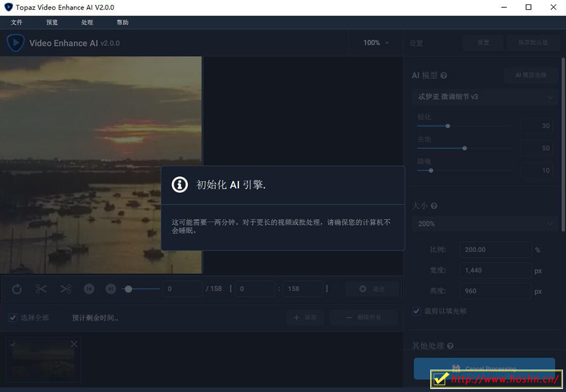
Task: Click the 比例 field showing 200.00
Action: pos(495,250)
